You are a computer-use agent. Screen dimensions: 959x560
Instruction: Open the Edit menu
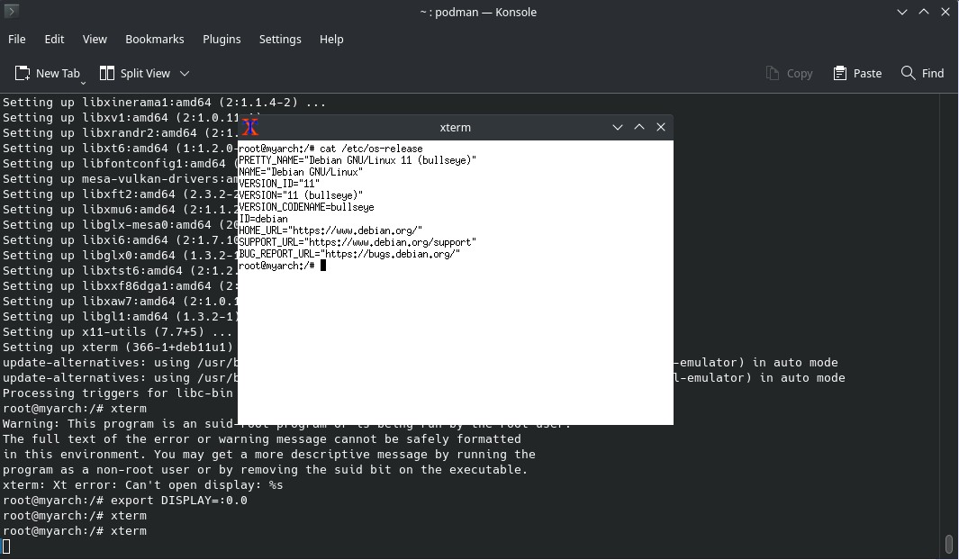tap(54, 39)
